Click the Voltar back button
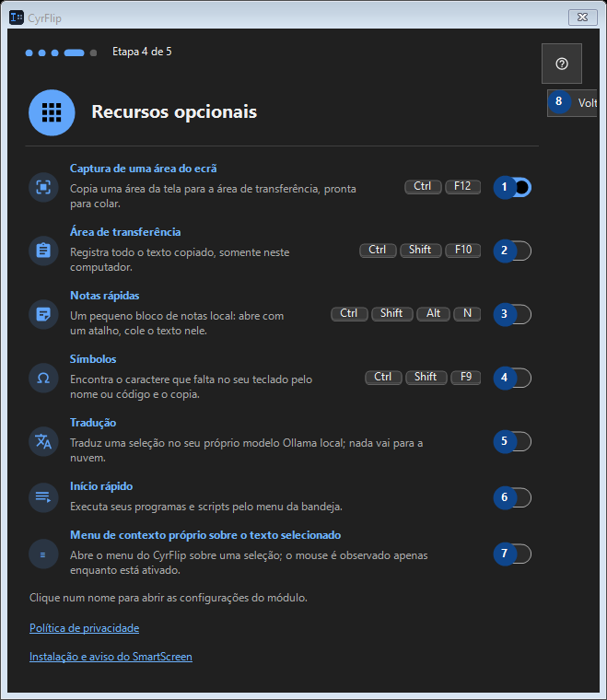Screen dimensions: 607x700 [x=572, y=103]
